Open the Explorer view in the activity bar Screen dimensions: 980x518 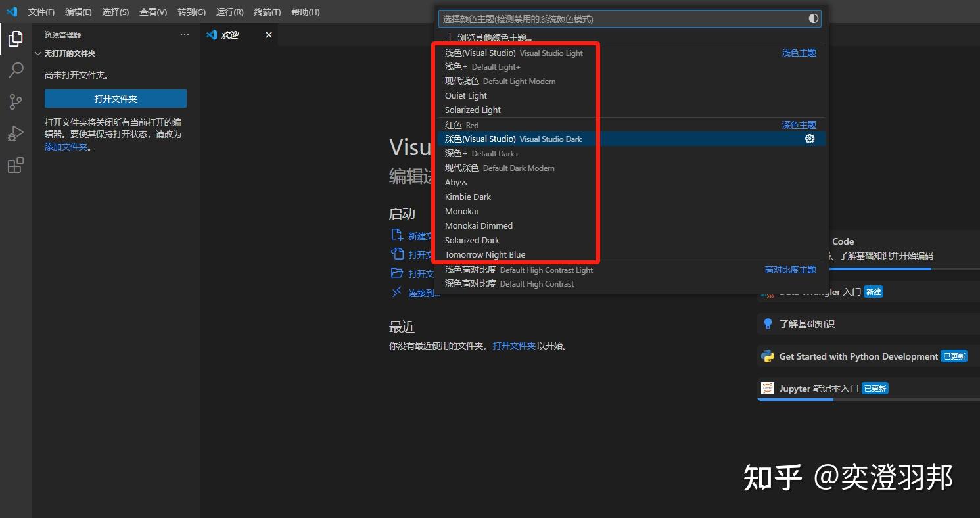(x=14, y=38)
